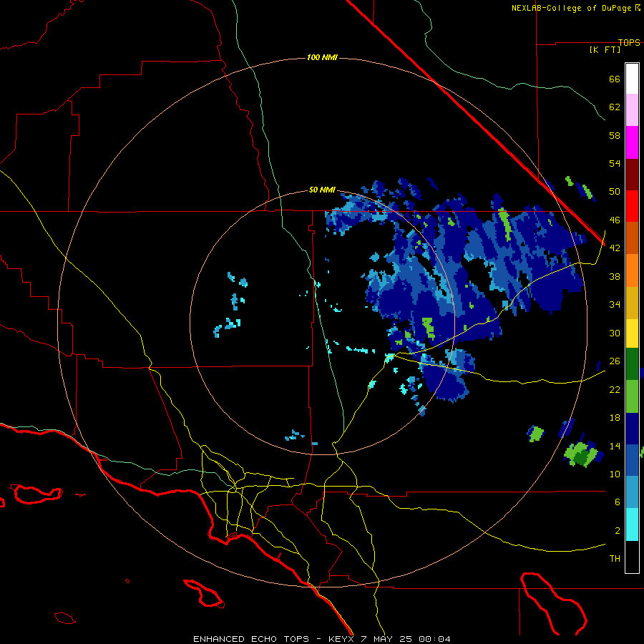Click the legend value "26"
The width and height of the screenshot is (644, 644).
coord(615,361)
